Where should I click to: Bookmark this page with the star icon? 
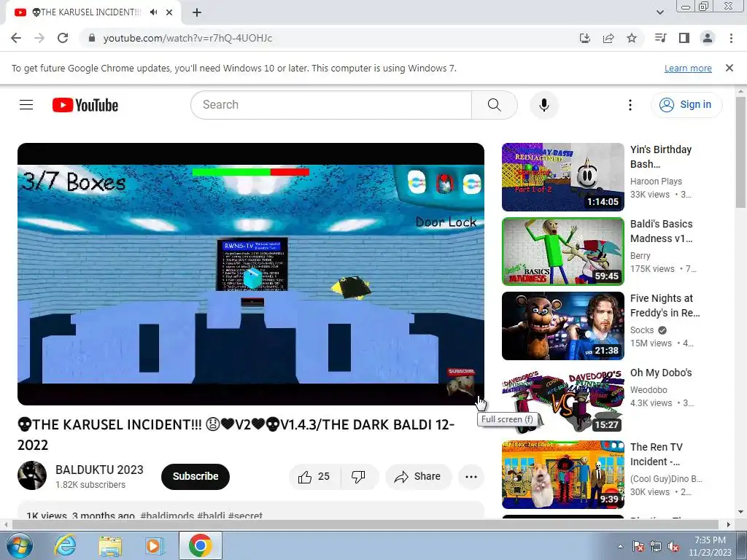[x=632, y=38]
